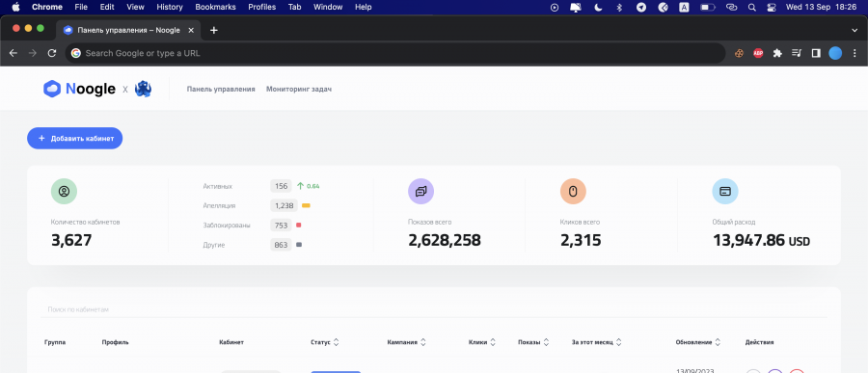Screen dimensions: 868x373
Task: Open the Profiles menu
Action: [x=261, y=7]
